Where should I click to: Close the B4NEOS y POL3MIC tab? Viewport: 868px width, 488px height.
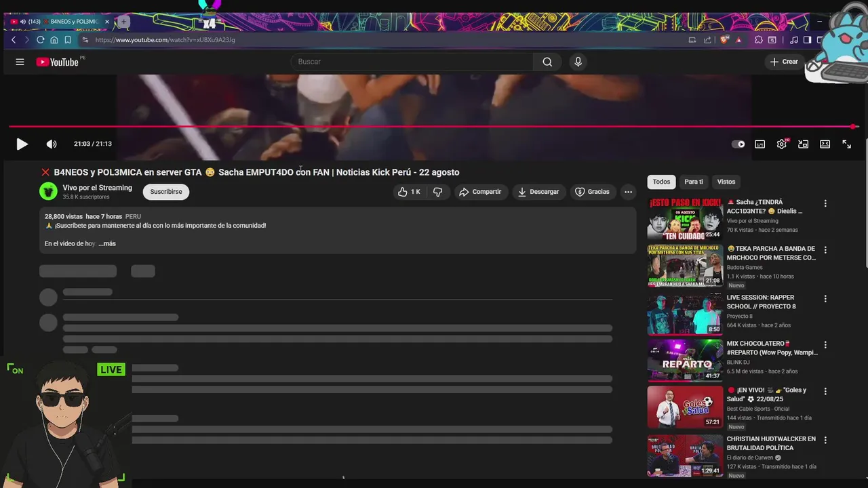click(107, 22)
